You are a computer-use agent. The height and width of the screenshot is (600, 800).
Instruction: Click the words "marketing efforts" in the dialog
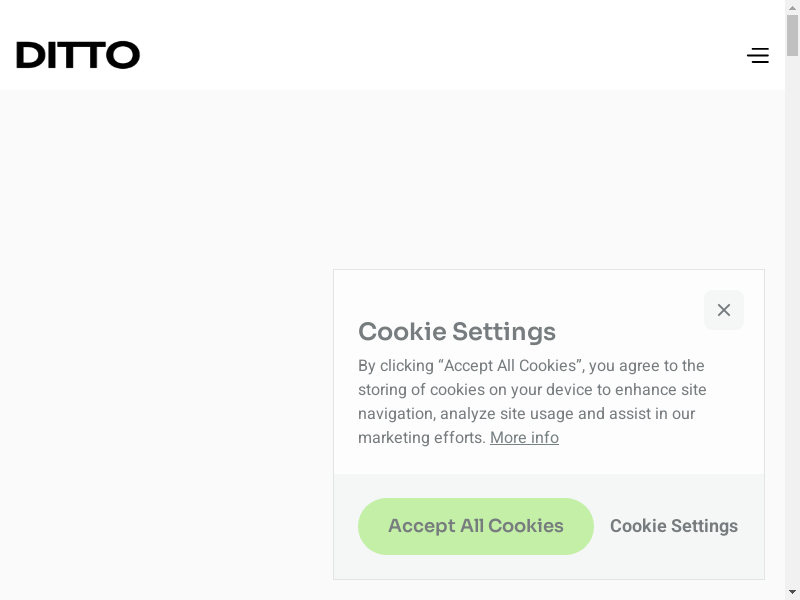coord(421,438)
